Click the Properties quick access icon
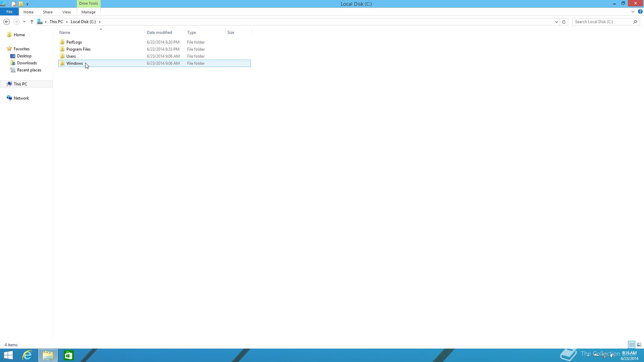Screen dimensions: 644x362 13,4
